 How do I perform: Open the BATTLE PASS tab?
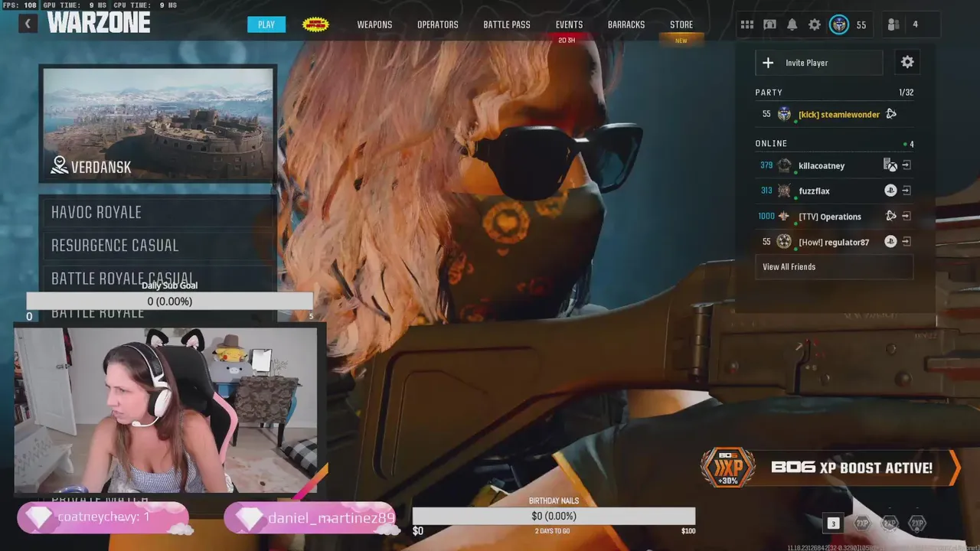pyautogui.click(x=507, y=24)
